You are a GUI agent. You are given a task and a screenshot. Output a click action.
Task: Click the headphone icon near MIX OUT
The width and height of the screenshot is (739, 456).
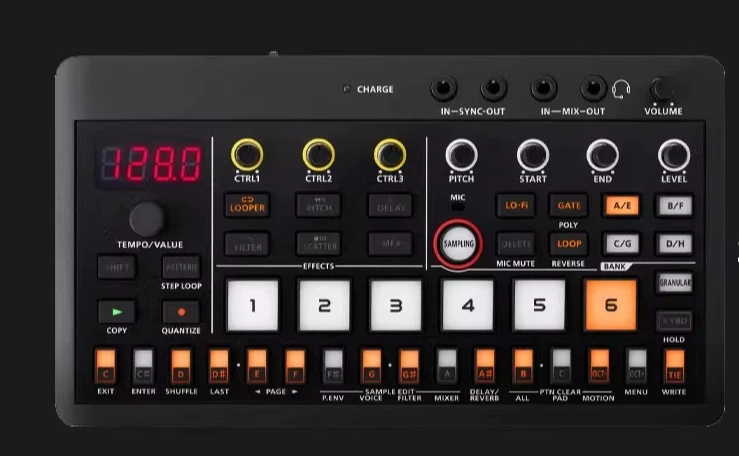621,89
